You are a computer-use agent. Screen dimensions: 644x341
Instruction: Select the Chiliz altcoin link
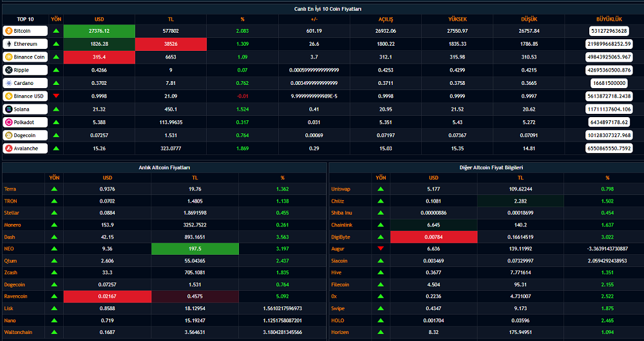point(337,201)
